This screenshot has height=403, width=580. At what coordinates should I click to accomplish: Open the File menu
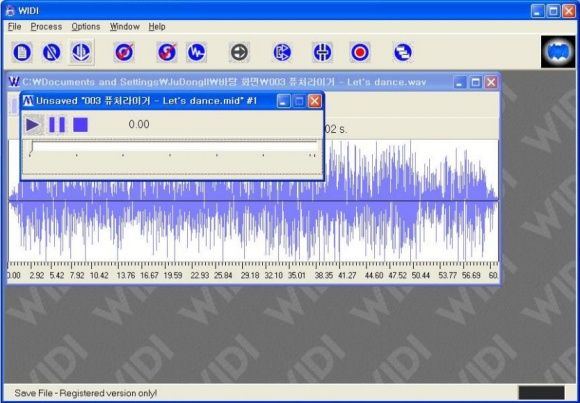14,27
